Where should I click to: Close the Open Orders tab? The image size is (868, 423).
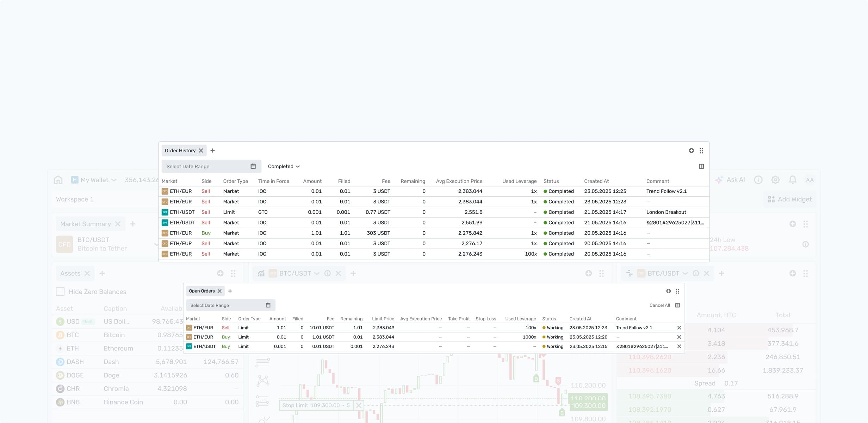[x=219, y=291]
